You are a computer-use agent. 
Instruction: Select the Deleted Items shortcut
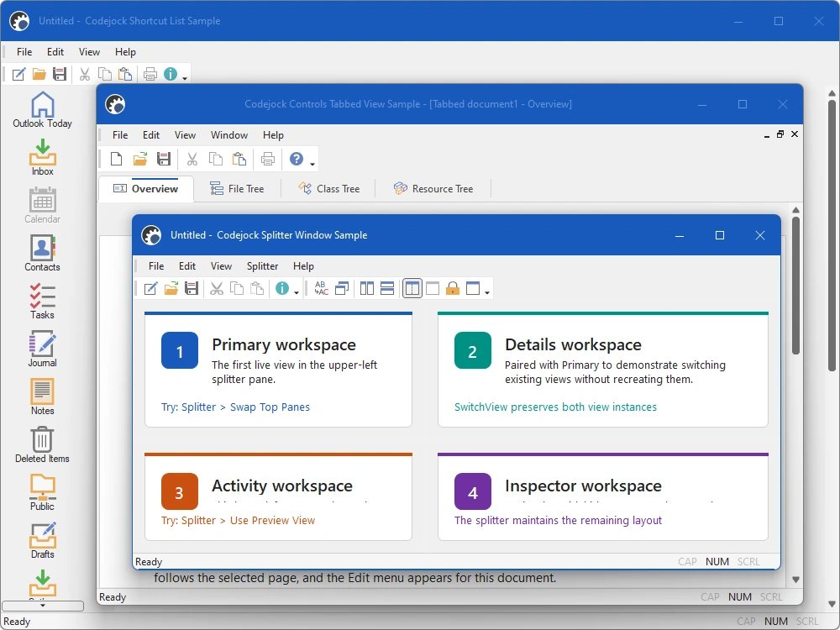[x=42, y=444]
